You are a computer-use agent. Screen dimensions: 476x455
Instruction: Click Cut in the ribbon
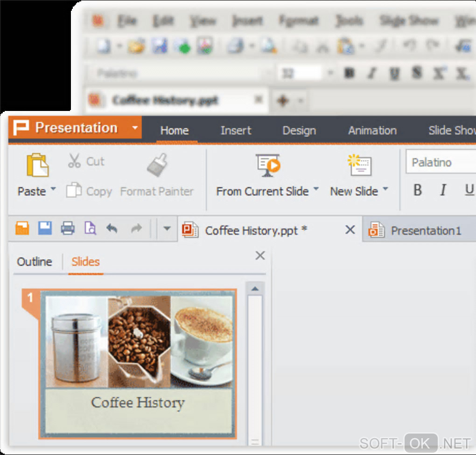(86, 161)
